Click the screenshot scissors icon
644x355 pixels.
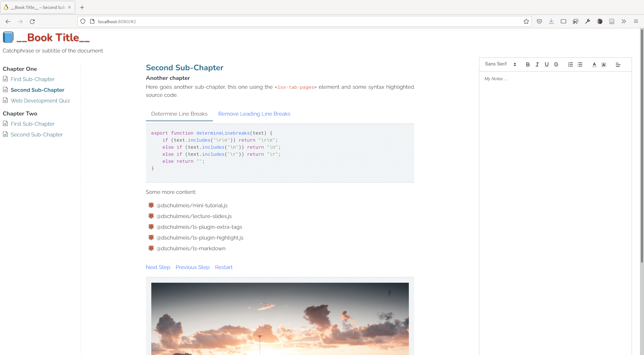click(575, 21)
